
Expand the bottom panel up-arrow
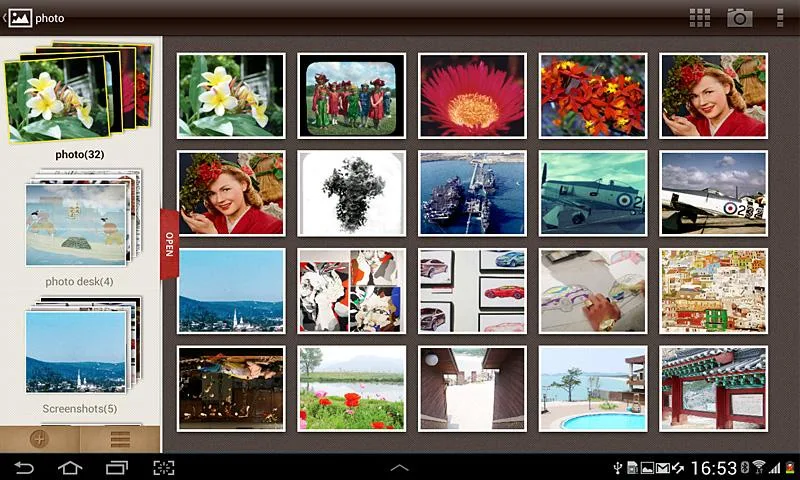[x=399, y=467]
